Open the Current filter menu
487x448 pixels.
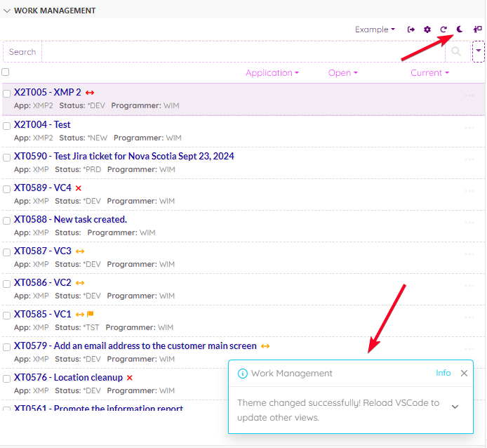tap(429, 73)
